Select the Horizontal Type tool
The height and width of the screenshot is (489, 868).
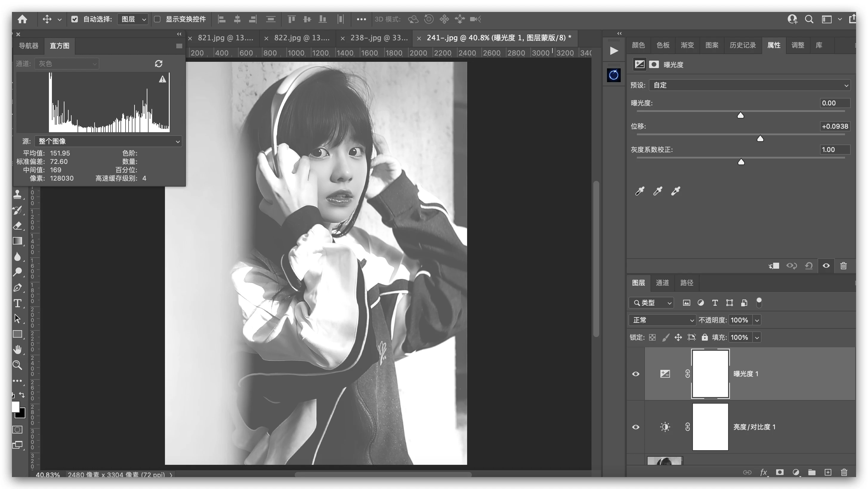(18, 303)
